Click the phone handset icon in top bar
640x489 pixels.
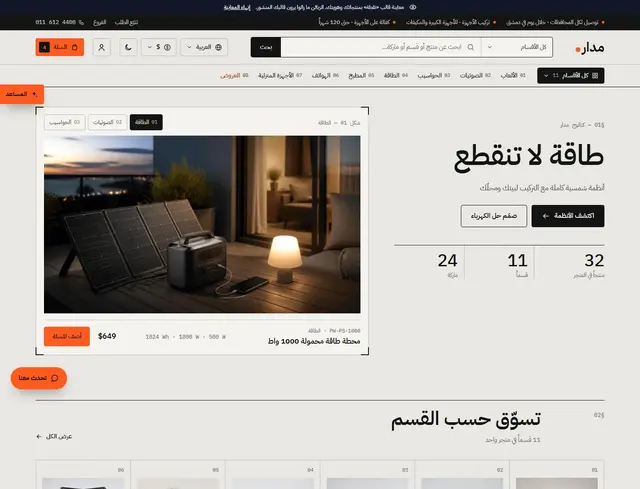[x=81, y=22]
